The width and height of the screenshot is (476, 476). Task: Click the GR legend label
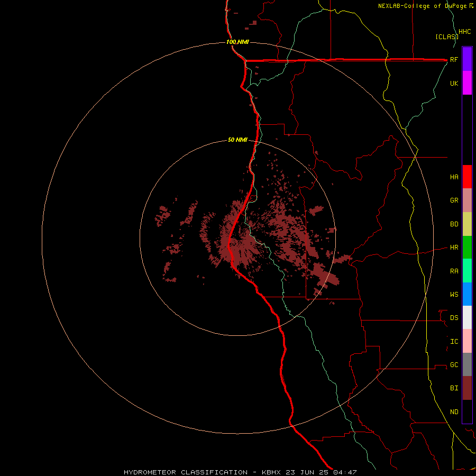click(x=454, y=200)
